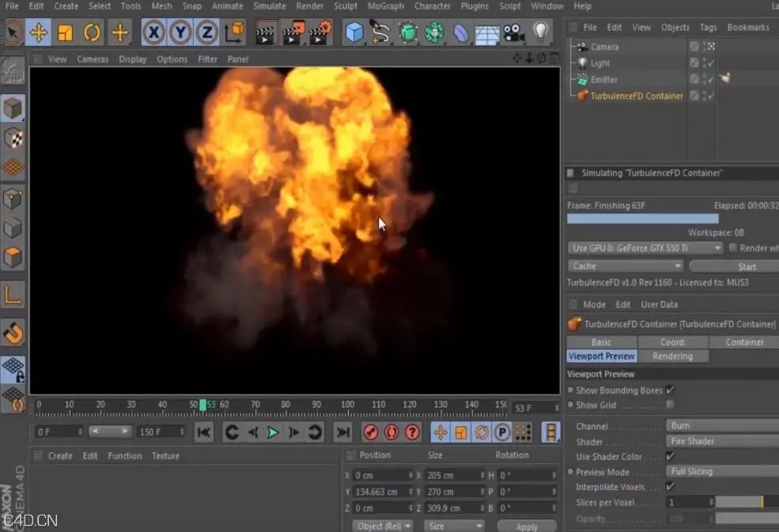
Task: Select the live selection arrow tool
Action: (x=13, y=32)
